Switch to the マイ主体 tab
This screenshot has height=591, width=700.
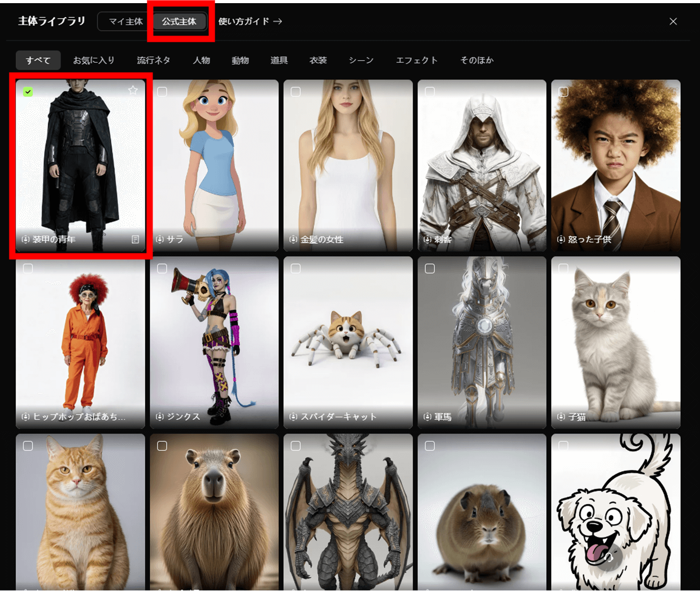tap(125, 21)
